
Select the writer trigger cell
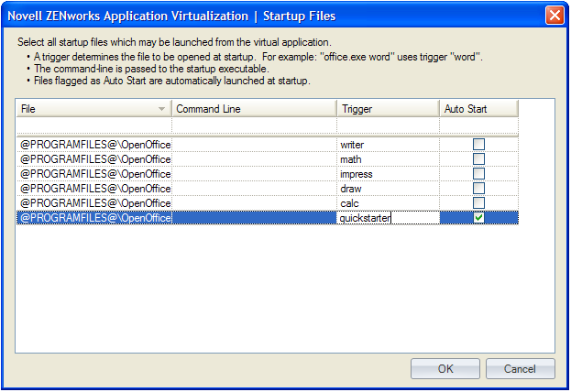point(387,145)
